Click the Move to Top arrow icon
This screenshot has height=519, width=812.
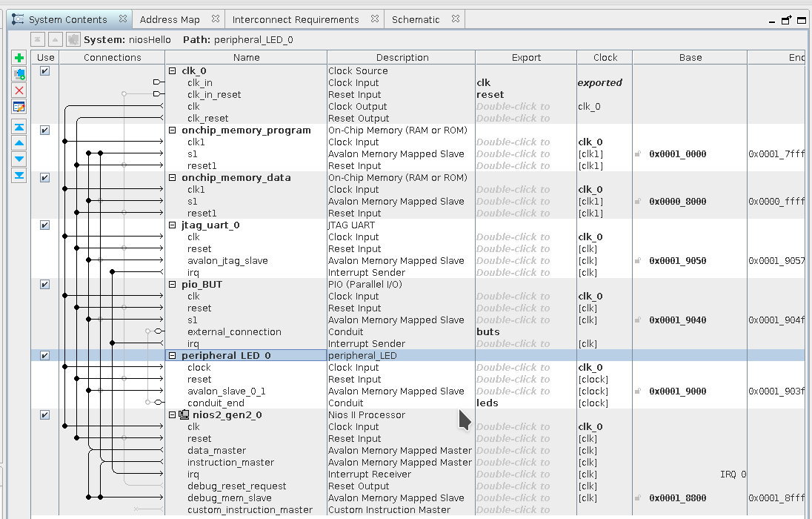tap(19, 127)
